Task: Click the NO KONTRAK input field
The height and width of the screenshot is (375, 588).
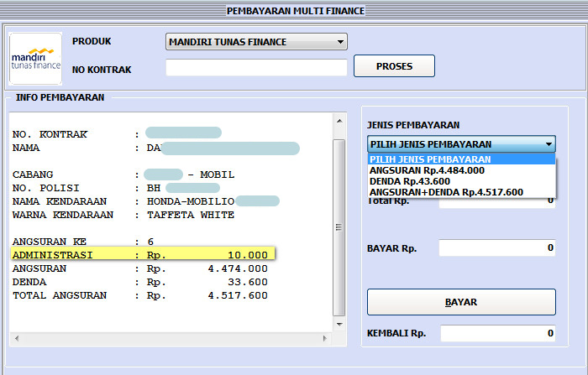Action: click(256, 67)
